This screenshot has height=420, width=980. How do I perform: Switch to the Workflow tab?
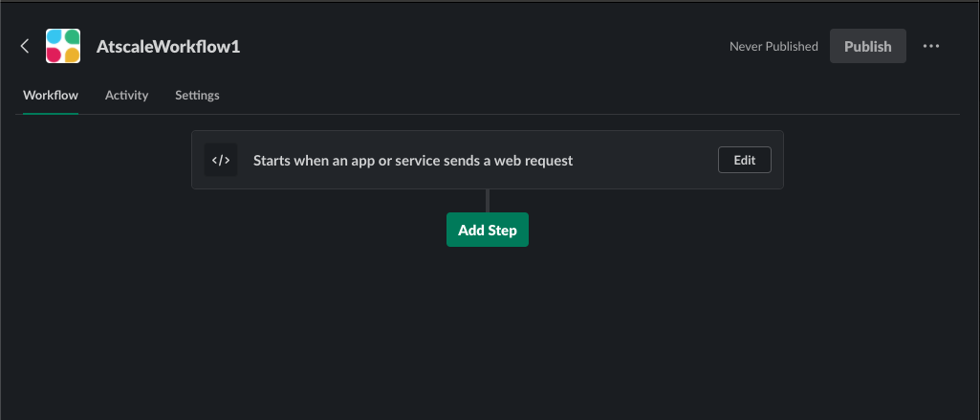(x=51, y=95)
